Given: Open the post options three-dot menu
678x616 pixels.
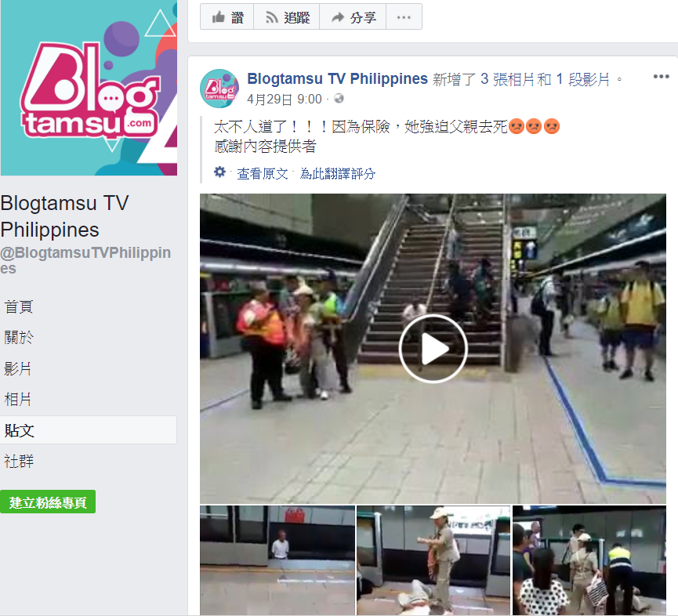Looking at the screenshot, I should pos(661,77).
